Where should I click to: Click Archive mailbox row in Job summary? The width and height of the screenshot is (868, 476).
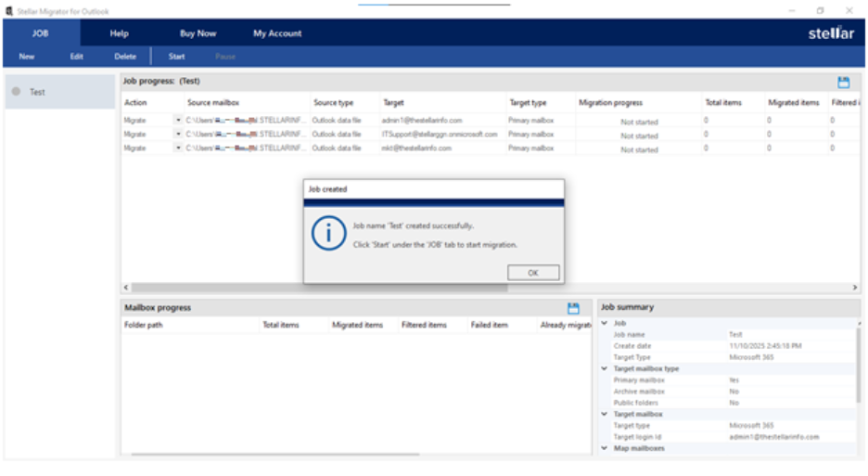point(728,392)
